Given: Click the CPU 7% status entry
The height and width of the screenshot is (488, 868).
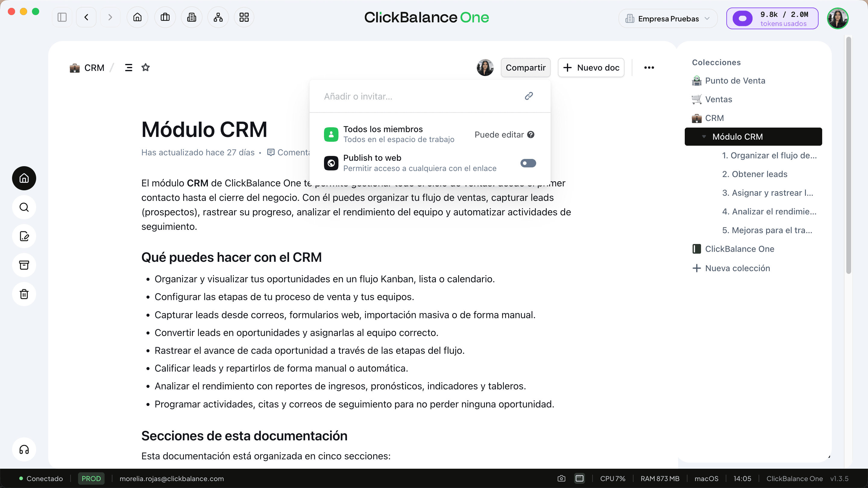Looking at the screenshot, I should (x=613, y=479).
